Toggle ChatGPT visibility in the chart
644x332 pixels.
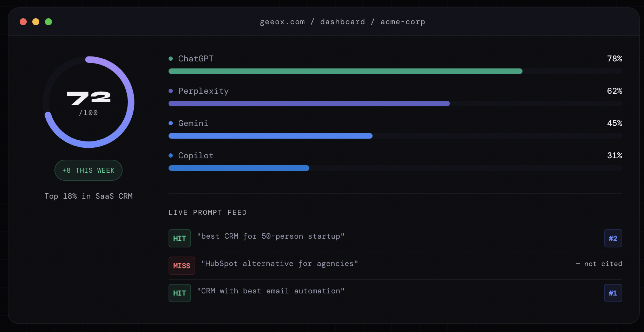click(196, 59)
